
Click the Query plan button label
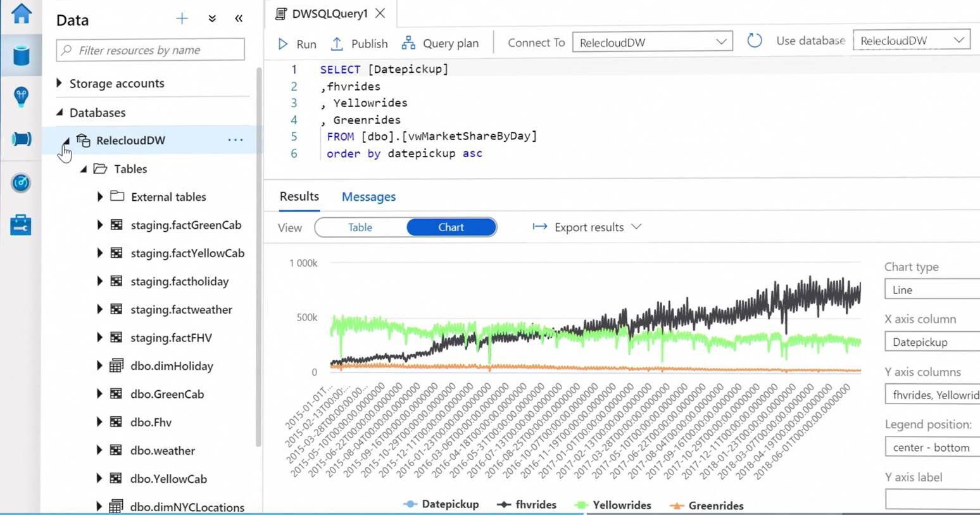coord(451,43)
